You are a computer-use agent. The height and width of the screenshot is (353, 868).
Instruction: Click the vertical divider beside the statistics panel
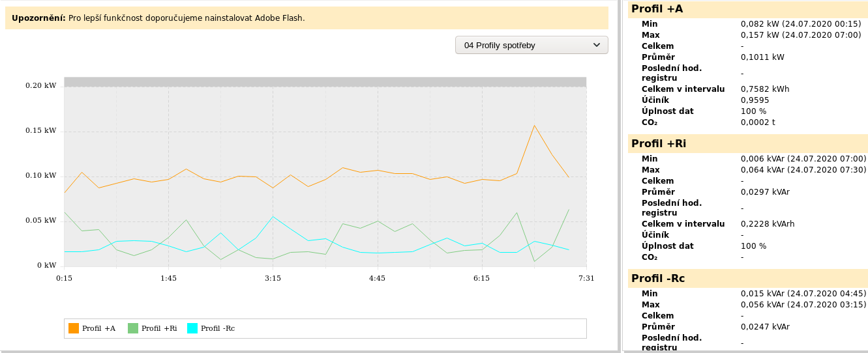pyautogui.click(x=621, y=176)
